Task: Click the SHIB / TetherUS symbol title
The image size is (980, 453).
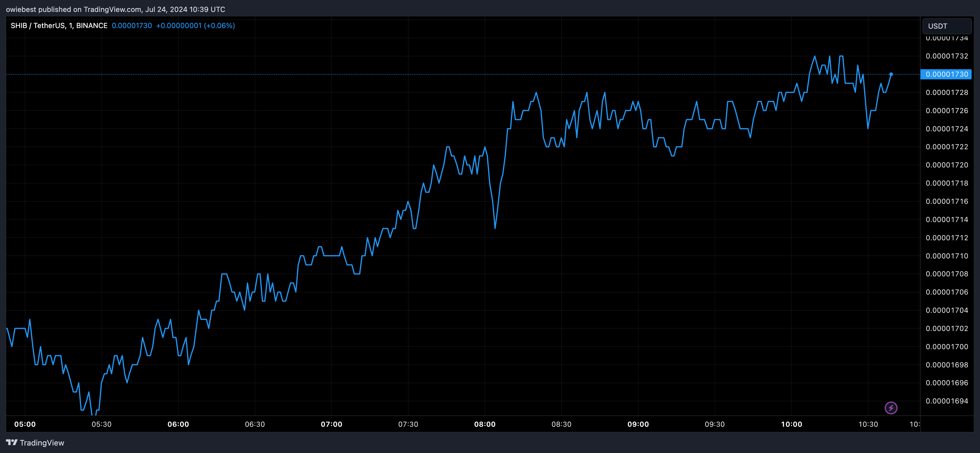Action: click(59, 25)
